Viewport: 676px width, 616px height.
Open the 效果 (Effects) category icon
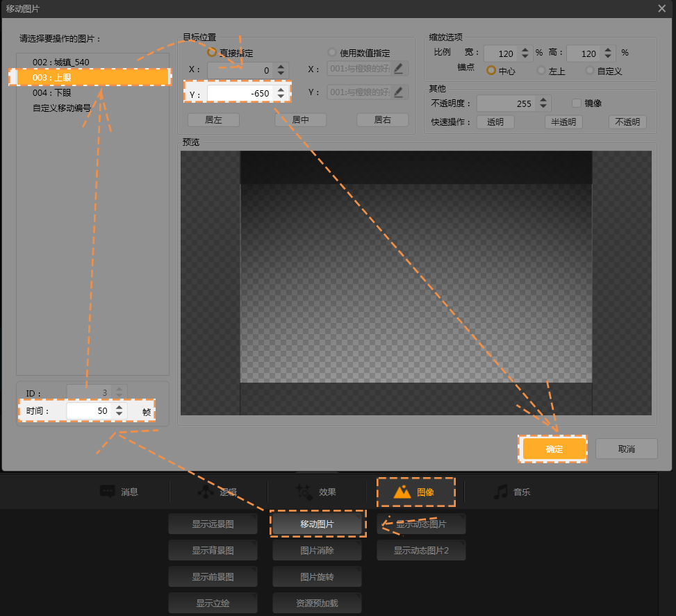coord(304,492)
